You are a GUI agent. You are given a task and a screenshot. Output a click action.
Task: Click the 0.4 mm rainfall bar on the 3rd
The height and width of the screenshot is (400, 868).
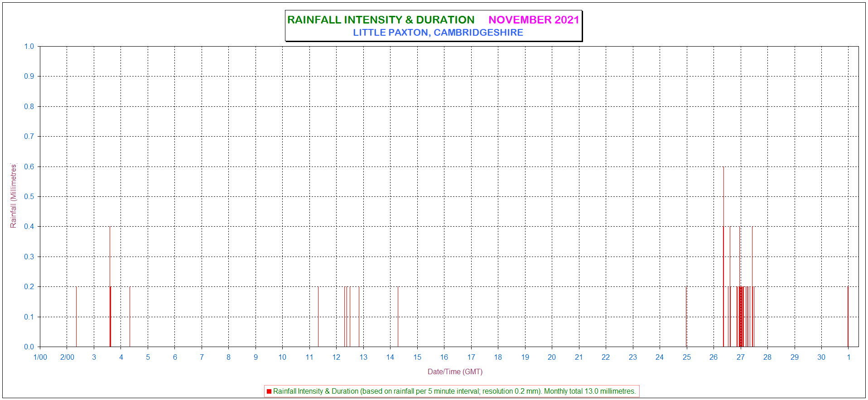pyautogui.click(x=110, y=286)
